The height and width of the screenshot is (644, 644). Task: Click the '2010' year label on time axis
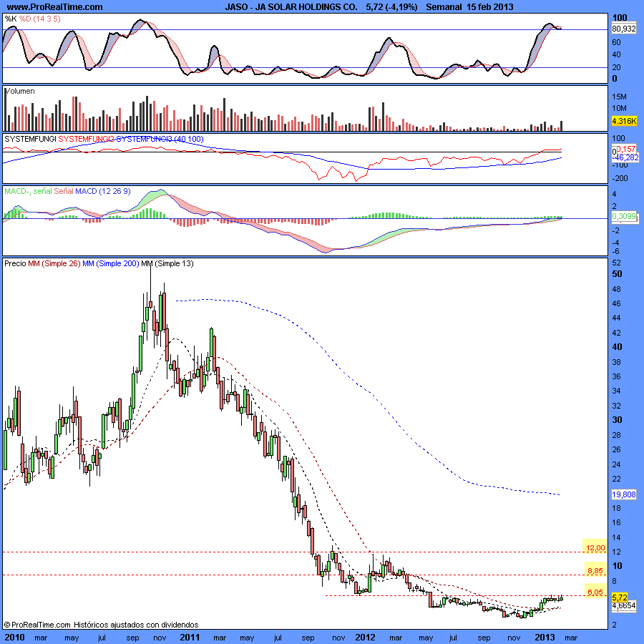(14, 638)
